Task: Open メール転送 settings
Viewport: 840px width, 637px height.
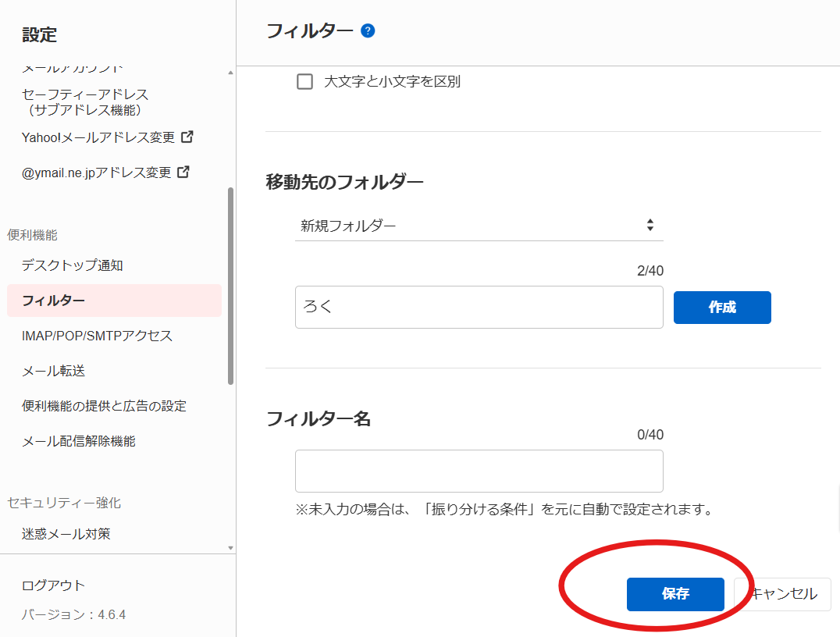Action: pyautogui.click(x=53, y=371)
